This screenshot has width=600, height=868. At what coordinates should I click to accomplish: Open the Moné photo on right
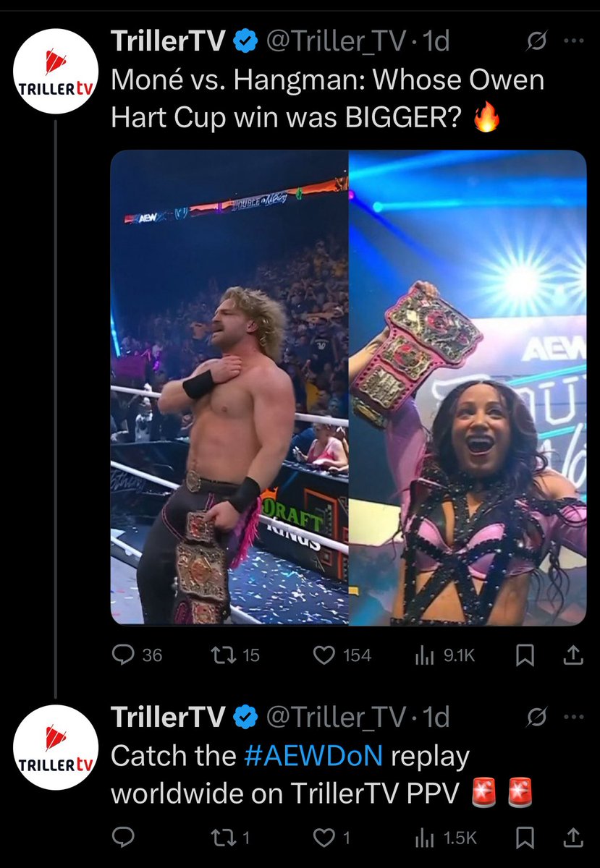click(x=468, y=388)
